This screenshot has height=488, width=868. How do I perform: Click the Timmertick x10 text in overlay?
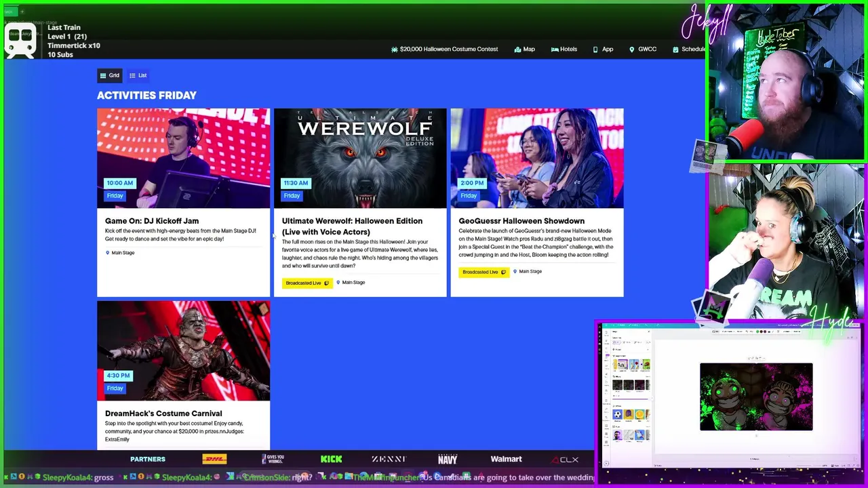[74, 45]
